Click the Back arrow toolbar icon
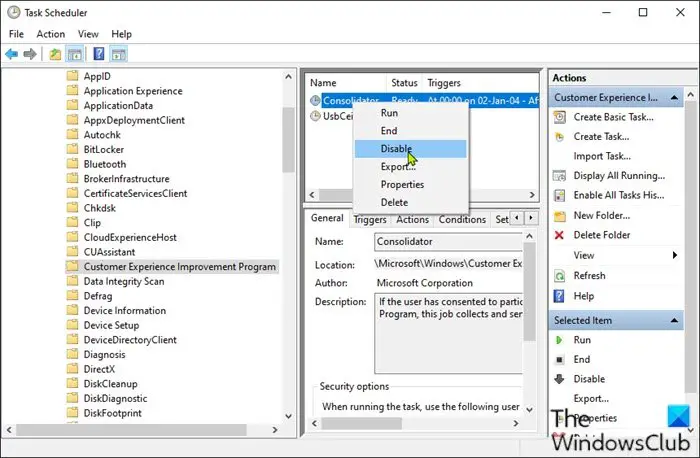 12,54
